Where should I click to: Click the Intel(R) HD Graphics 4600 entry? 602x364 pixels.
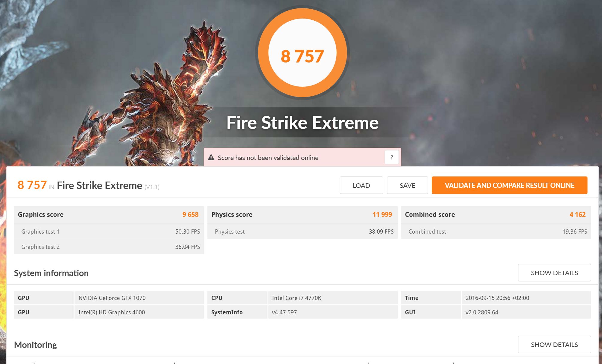tap(112, 312)
